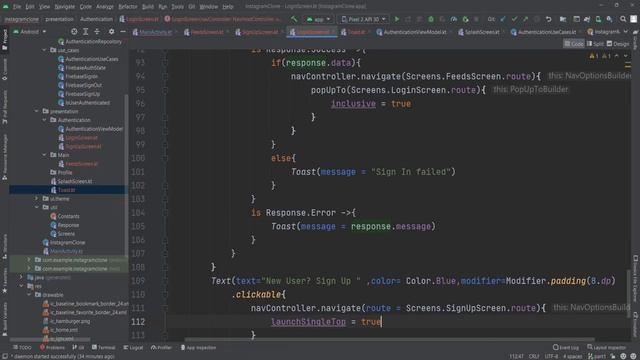Open the Navigate menu
This screenshot has width=640, height=360.
(x=64, y=7)
